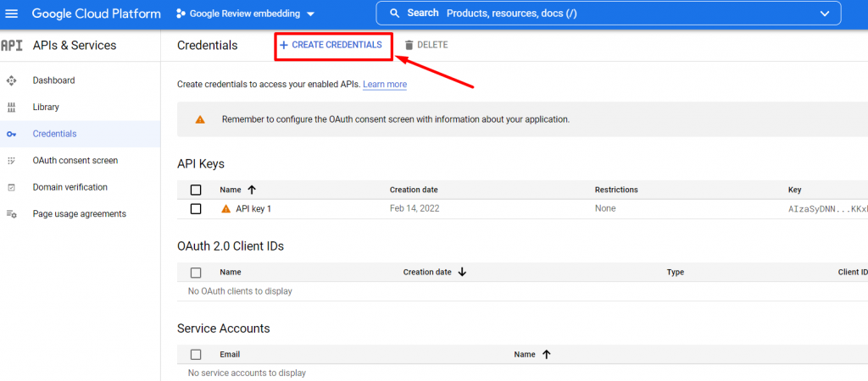Viewport: 868px width, 381px height.
Task: Click the No OAuth clients to display text
Action: (240, 291)
